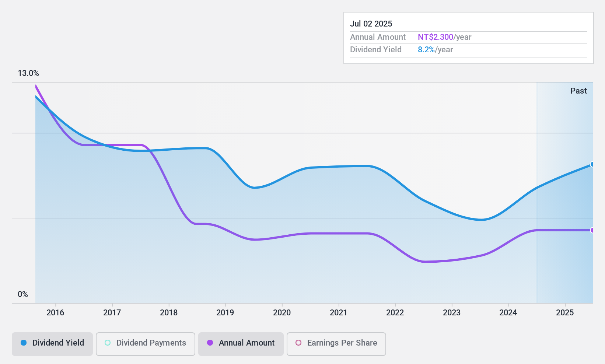605x364 pixels.
Task: Click the 'Annual Amount' tooltip row label
Action: [x=378, y=37]
